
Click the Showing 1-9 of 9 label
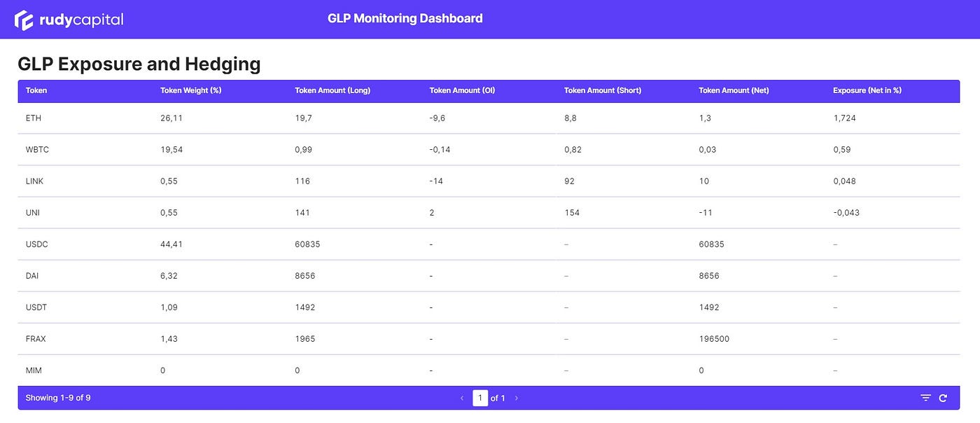click(58, 398)
